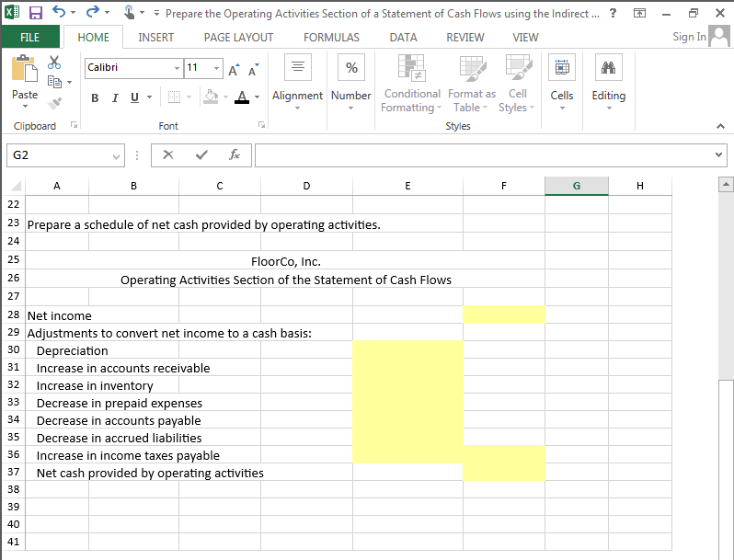The width and height of the screenshot is (734, 560).
Task: Click the Cell Styles icon
Action: pos(518,68)
